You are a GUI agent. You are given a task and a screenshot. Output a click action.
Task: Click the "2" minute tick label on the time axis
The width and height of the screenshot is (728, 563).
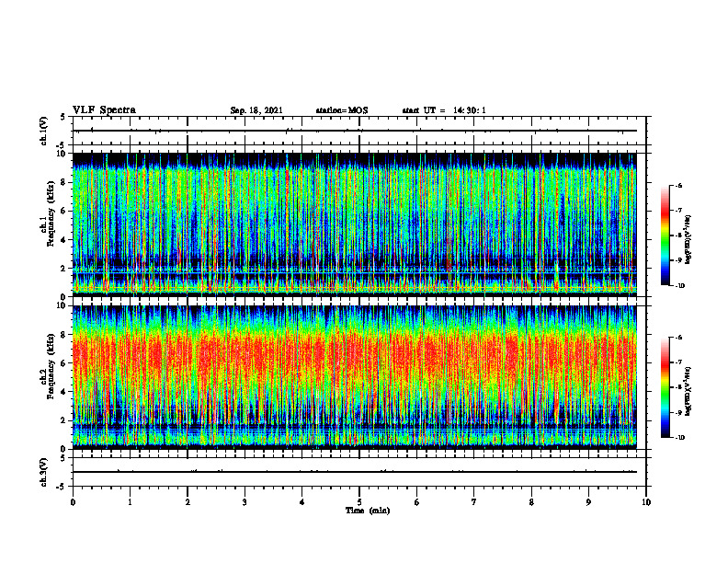(x=188, y=502)
